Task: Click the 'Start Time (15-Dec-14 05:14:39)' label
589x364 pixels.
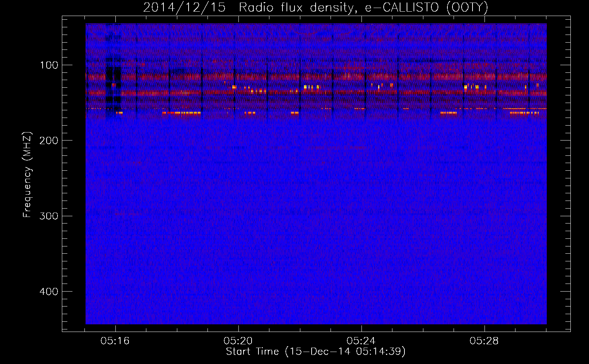Action: pos(316,352)
